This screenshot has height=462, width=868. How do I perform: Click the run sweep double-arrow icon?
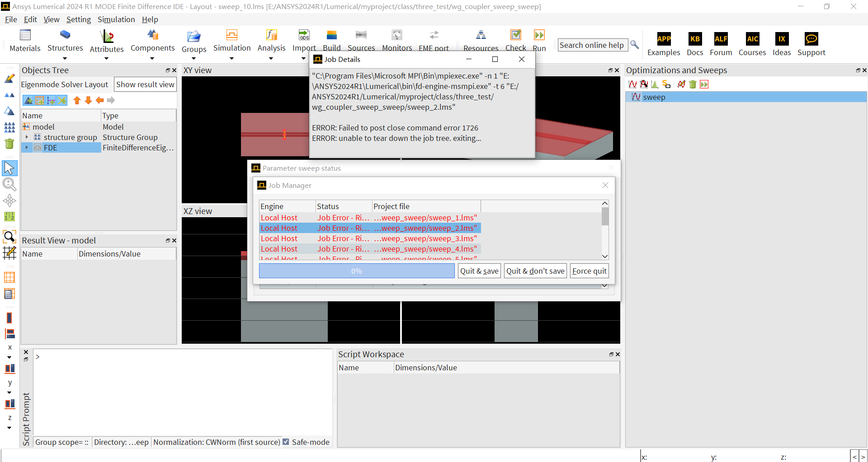704,84
